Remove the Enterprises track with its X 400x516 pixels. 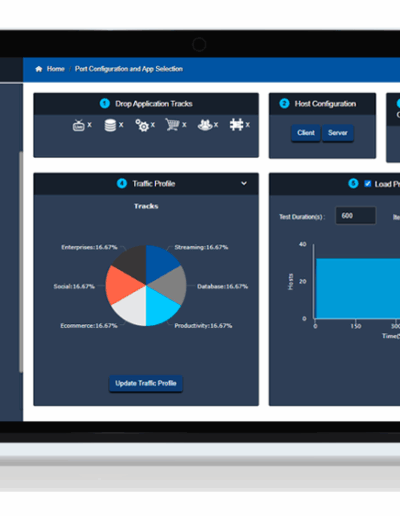tap(248, 125)
